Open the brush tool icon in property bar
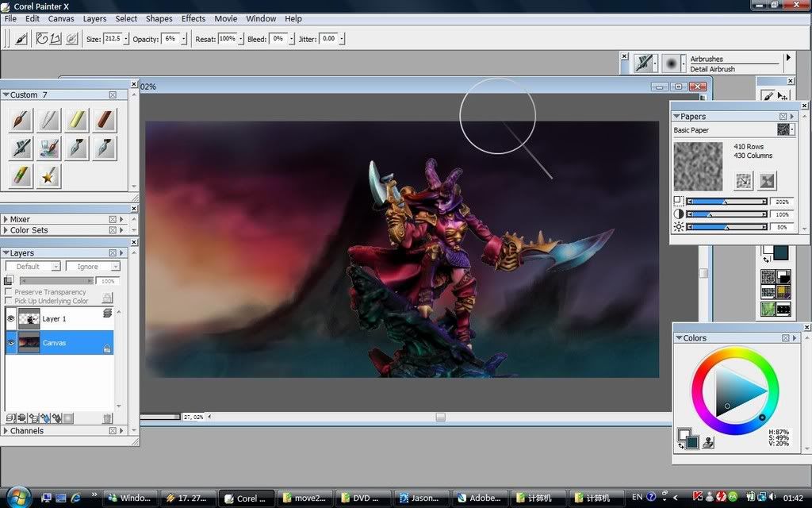Viewport: 812px width, 508px height. [21, 39]
